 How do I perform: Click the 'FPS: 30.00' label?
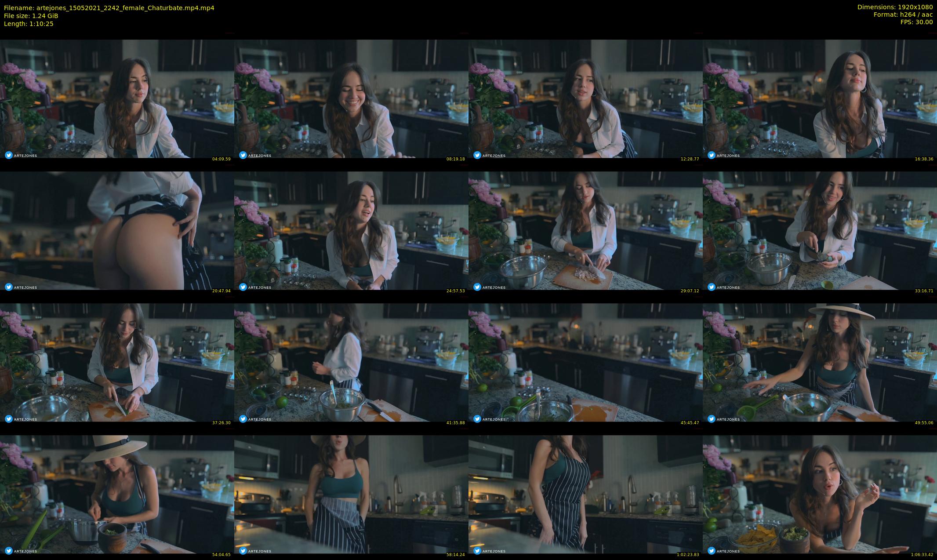point(916,22)
